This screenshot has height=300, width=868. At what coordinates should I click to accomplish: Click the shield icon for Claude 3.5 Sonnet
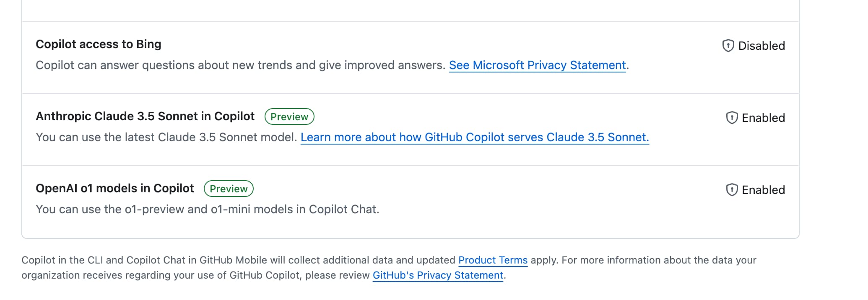732,118
